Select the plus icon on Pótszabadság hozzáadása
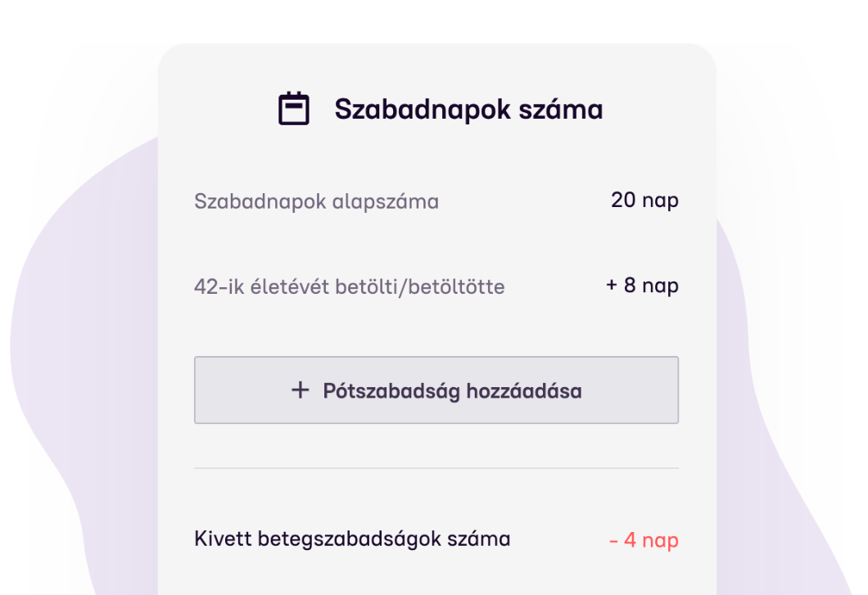Viewport: 868px width, 595px height. pos(301,390)
